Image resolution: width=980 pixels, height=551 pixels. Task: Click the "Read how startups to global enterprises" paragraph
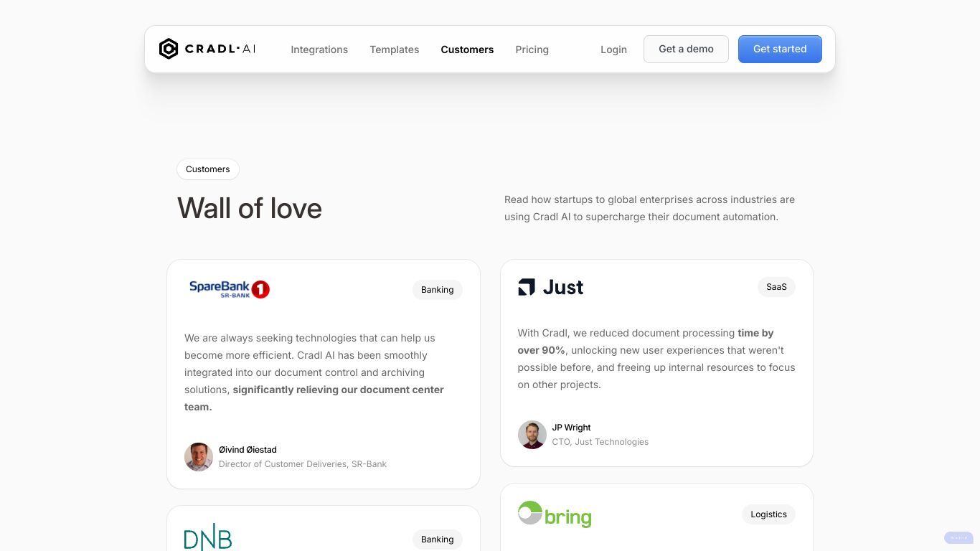tap(649, 208)
